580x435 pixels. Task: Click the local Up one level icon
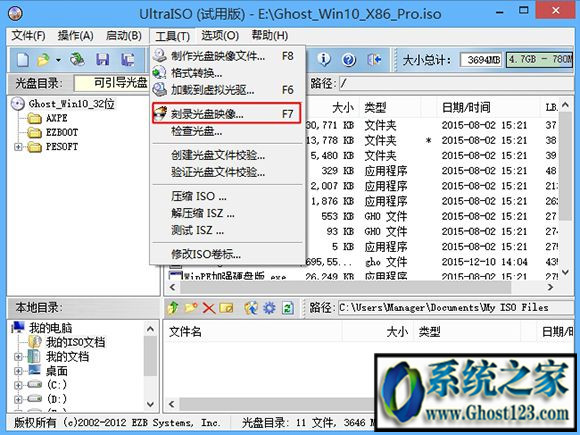click(x=173, y=308)
